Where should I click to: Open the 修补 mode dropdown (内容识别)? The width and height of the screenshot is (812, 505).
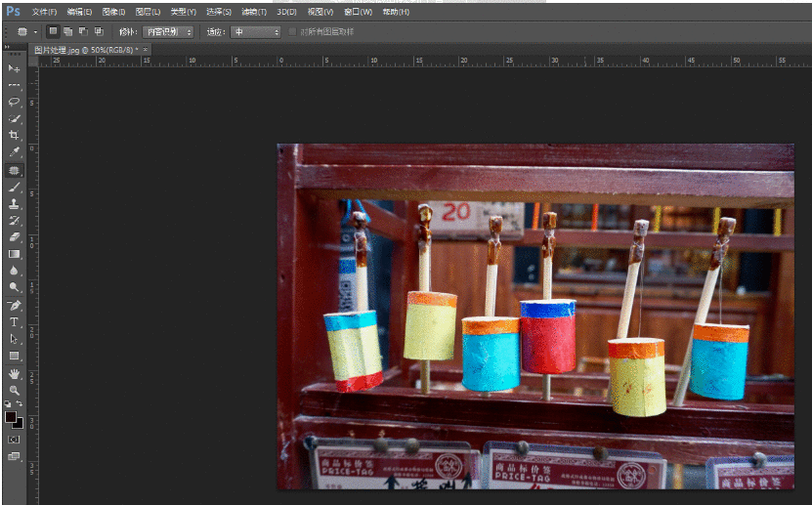[x=167, y=32]
